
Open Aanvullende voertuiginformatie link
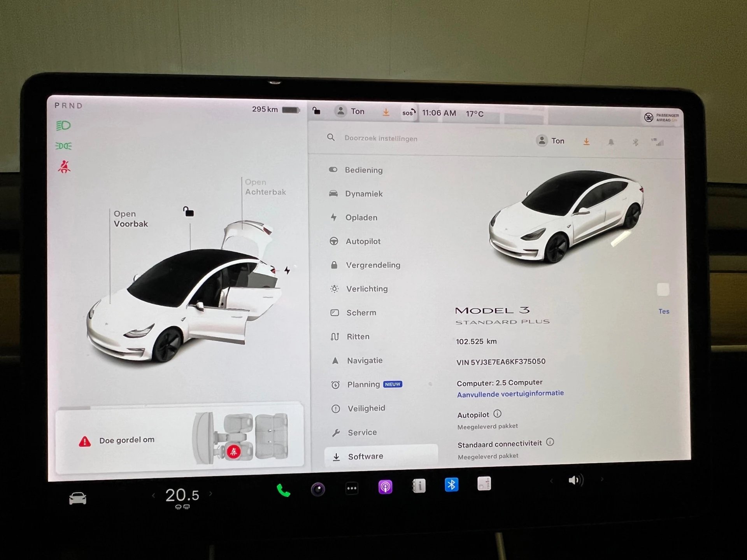[x=510, y=394]
